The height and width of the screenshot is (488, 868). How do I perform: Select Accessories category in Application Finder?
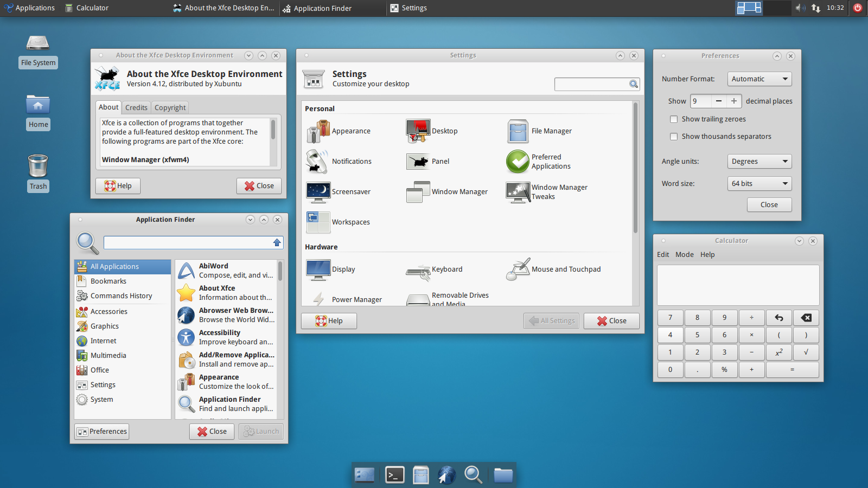click(x=122, y=312)
